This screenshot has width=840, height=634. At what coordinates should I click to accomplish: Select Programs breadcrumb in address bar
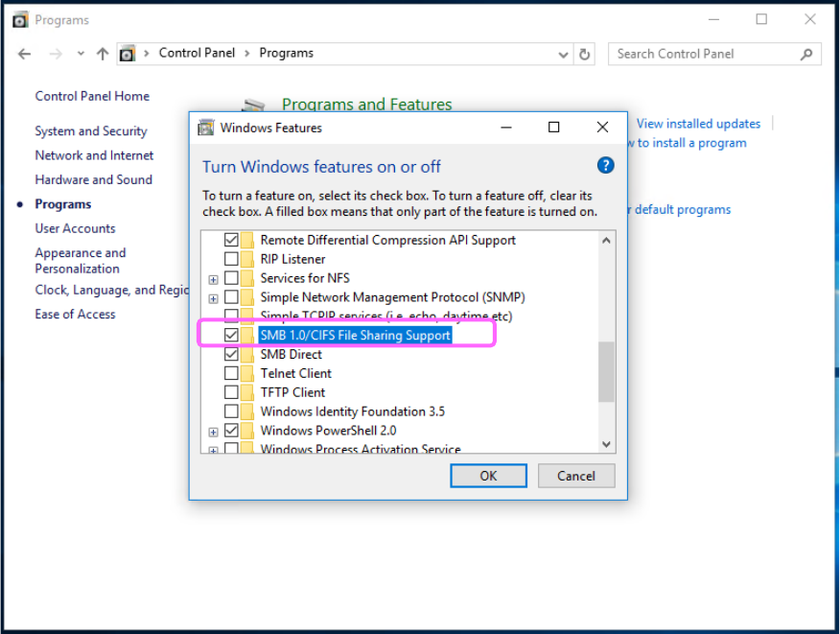point(286,53)
